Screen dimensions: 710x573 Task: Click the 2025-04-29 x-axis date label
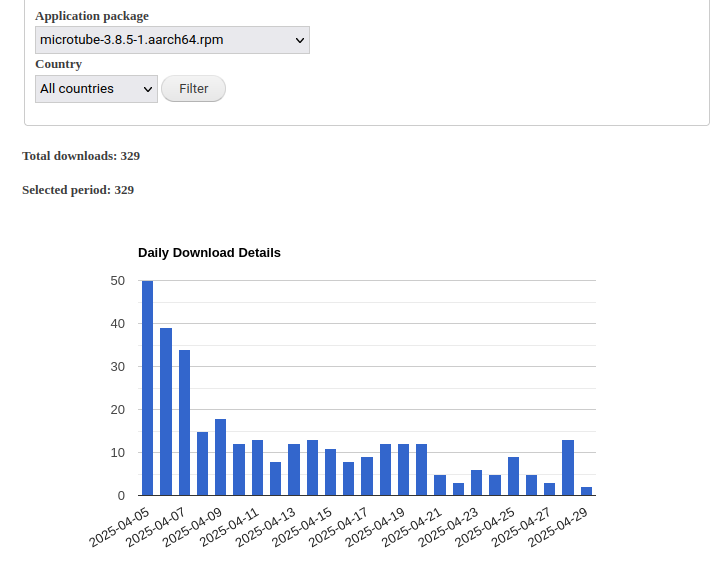point(558,527)
